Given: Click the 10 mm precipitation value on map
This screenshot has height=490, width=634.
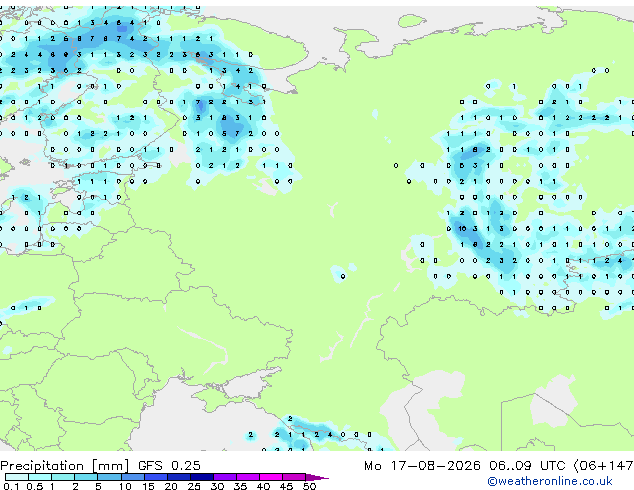Looking at the screenshot, I should (x=462, y=229).
